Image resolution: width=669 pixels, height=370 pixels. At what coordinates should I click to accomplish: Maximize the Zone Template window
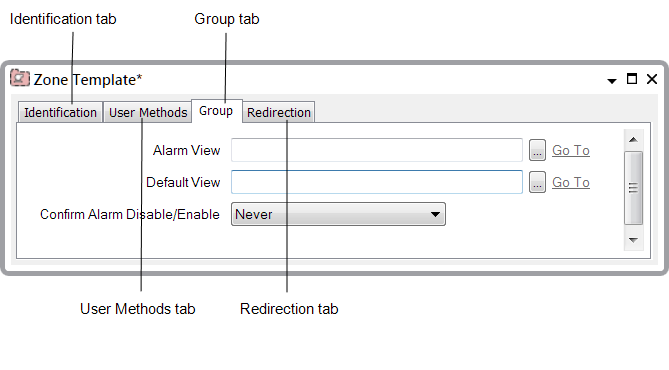point(632,79)
